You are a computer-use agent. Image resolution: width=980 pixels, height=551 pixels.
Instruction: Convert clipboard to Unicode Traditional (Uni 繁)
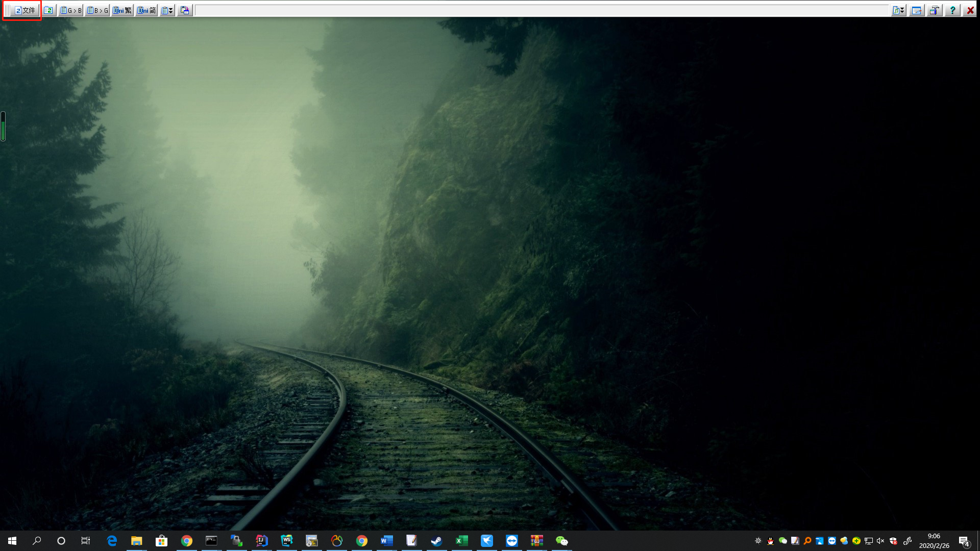122,10
